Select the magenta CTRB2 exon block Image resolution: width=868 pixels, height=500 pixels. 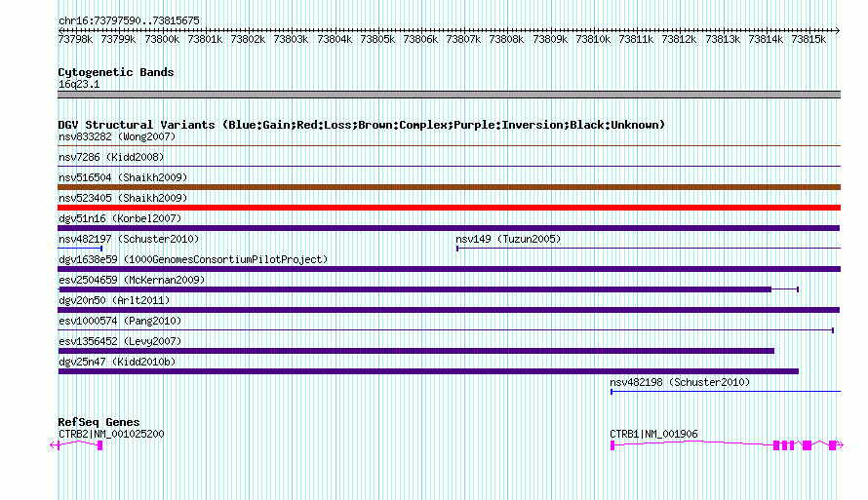tap(100, 445)
